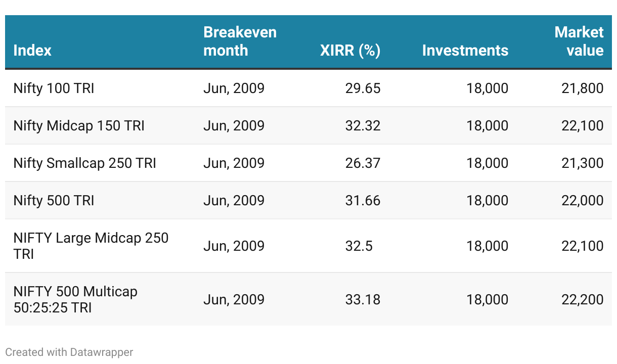Screen dimensions: 617x364
Task: Click the 29.65 XIRR value
Action: click(x=363, y=88)
